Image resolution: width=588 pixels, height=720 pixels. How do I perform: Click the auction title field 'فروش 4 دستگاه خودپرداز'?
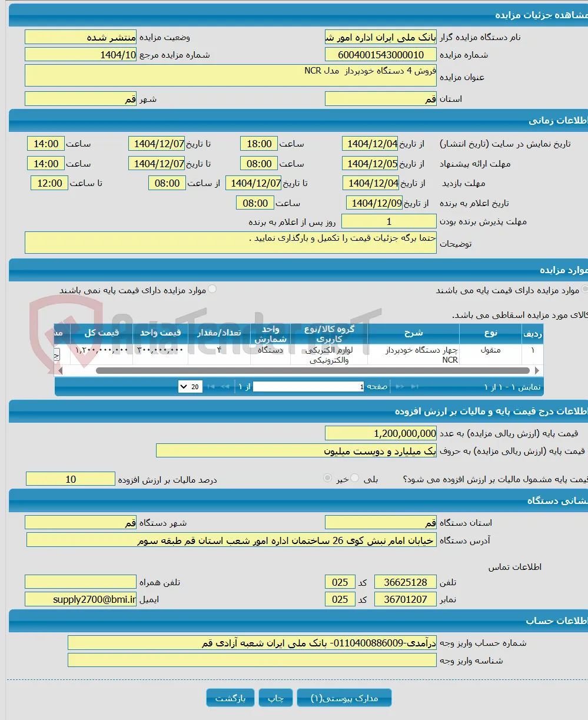231,75
